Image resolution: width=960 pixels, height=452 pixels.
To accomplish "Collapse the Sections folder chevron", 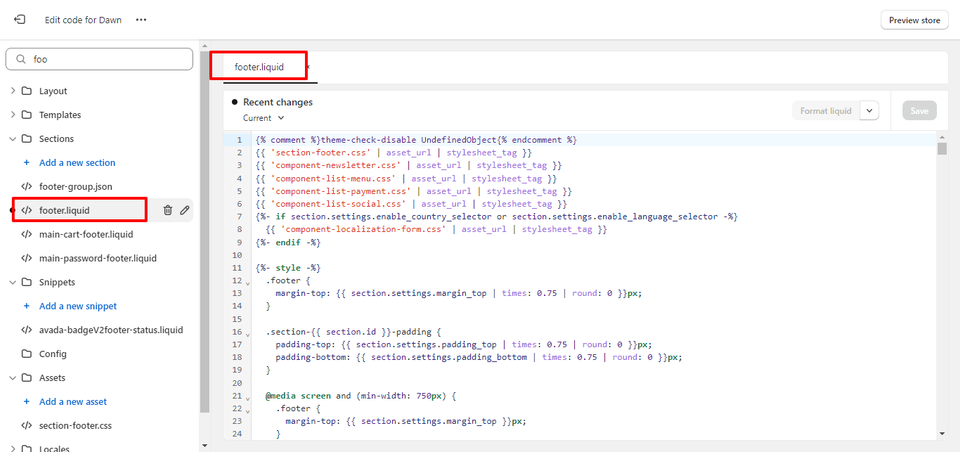I will (x=13, y=138).
